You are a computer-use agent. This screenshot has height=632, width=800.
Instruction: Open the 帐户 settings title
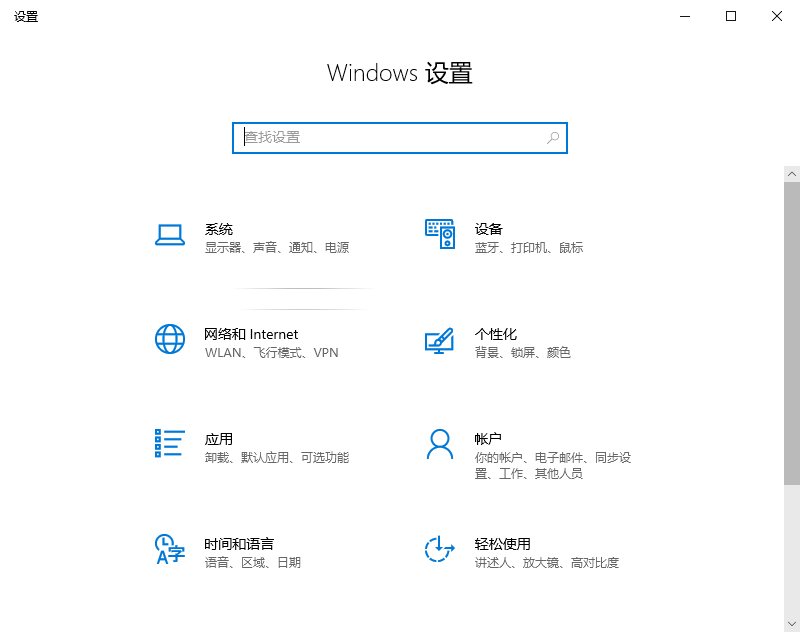point(488,439)
